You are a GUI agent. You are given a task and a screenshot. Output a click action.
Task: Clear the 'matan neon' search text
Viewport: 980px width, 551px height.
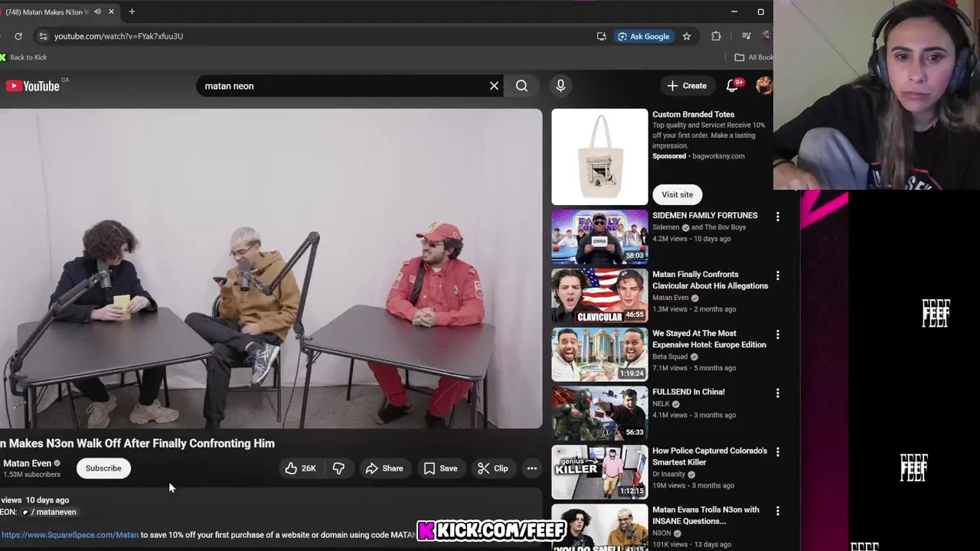494,86
